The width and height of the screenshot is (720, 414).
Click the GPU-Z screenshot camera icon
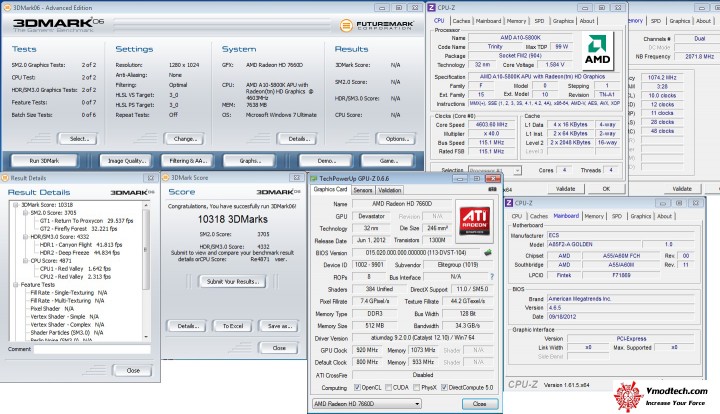coord(494,189)
